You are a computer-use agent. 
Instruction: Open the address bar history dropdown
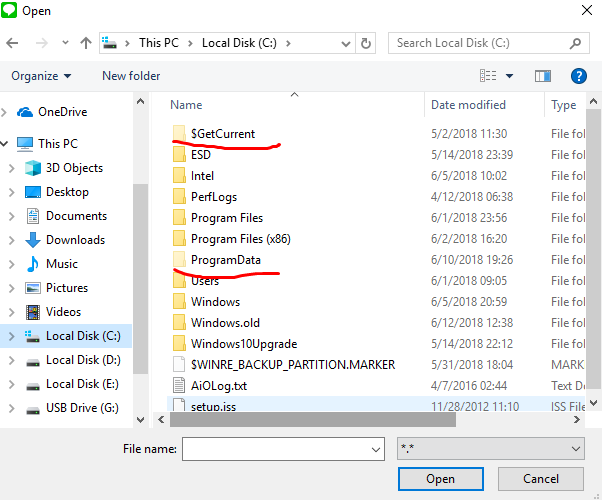(346, 44)
